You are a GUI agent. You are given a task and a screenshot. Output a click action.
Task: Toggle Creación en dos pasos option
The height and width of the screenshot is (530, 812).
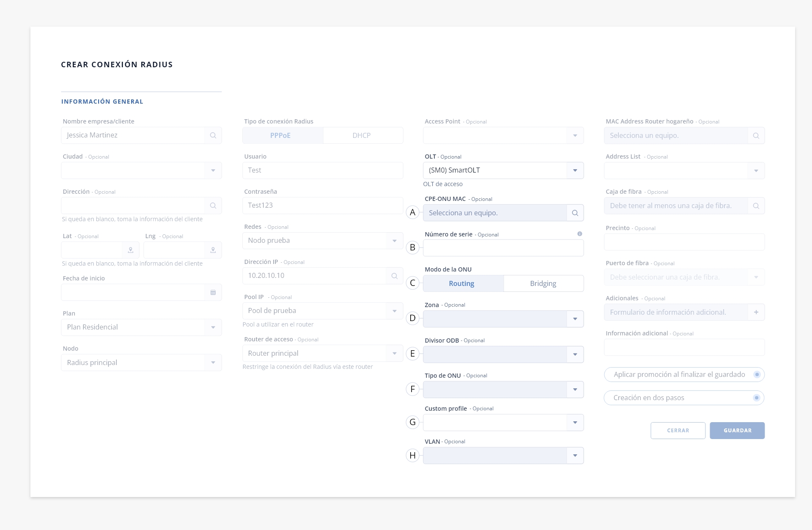tap(757, 398)
